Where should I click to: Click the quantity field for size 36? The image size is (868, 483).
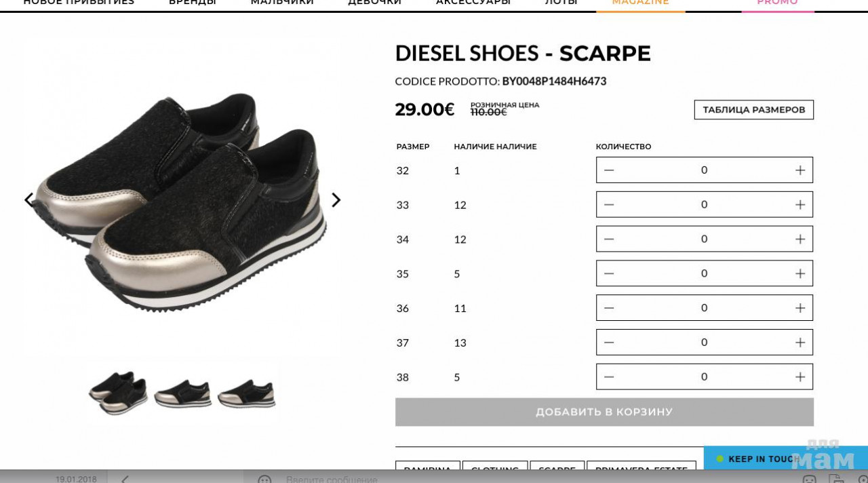tap(705, 308)
